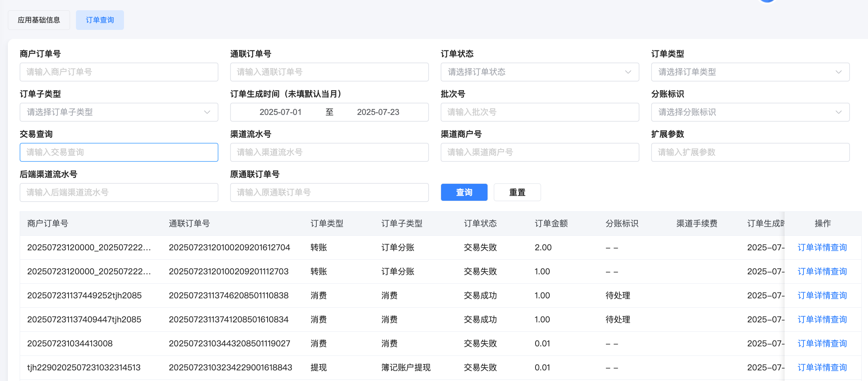Select merchant order tjh22902025072310323145​13
Viewport: 868px width, 381px height.
84,368
